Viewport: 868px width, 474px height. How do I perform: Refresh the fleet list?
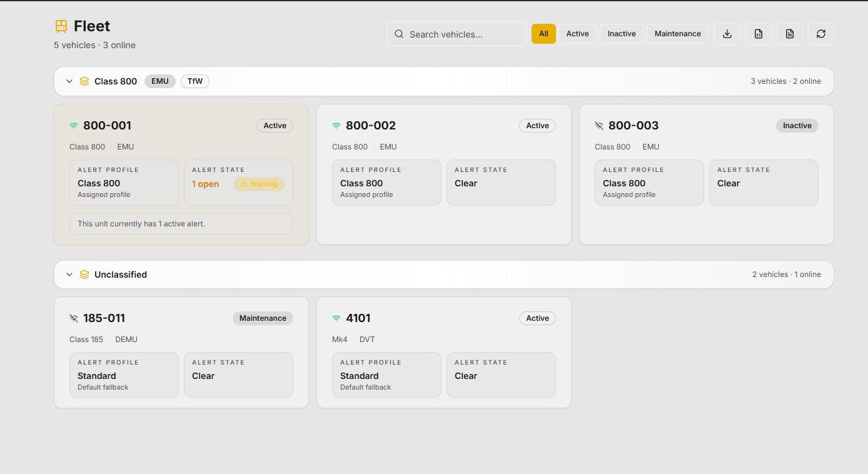pyautogui.click(x=821, y=34)
